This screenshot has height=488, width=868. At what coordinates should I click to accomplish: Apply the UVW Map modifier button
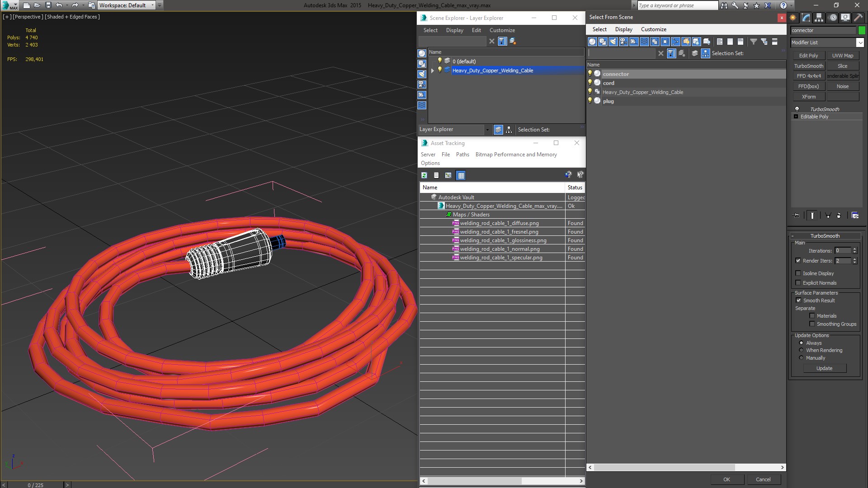(x=843, y=56)
